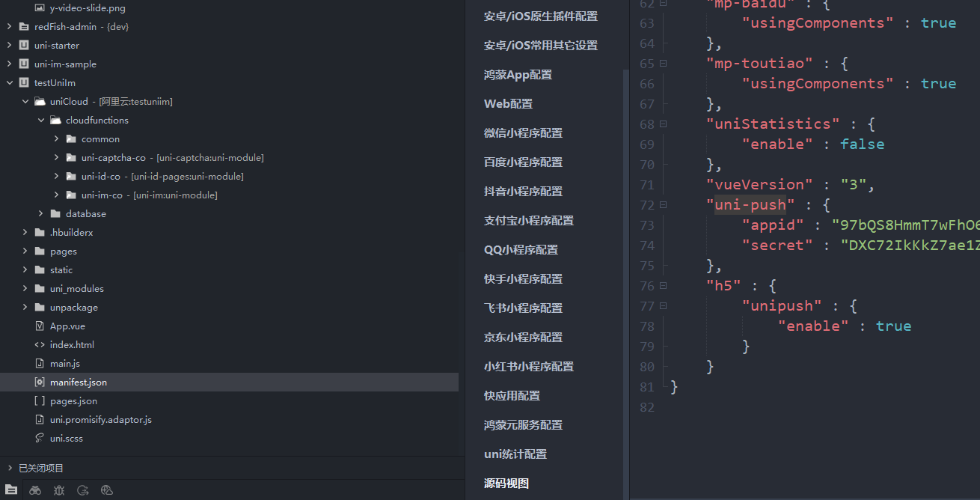980x500 pixels.
Task: Open 安卓/iOS常用其它设置 tab
Action: tap(541, 45)
